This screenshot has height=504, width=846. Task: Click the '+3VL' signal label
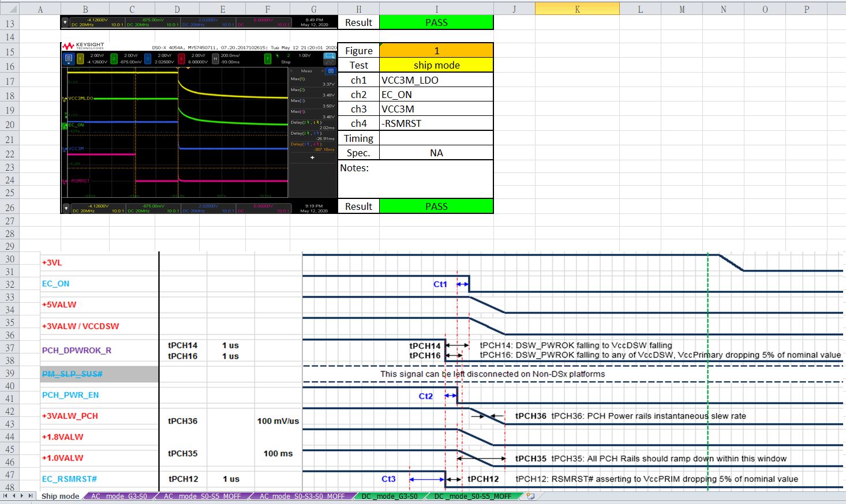(52, 263)
